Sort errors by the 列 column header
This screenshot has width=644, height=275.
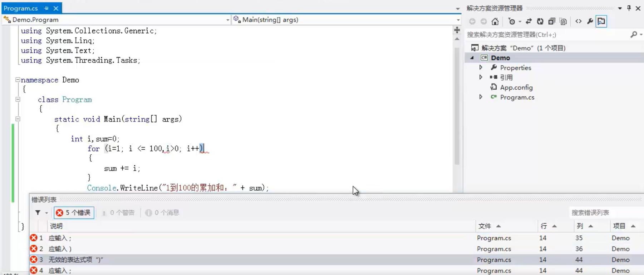[x=592, y=226]
